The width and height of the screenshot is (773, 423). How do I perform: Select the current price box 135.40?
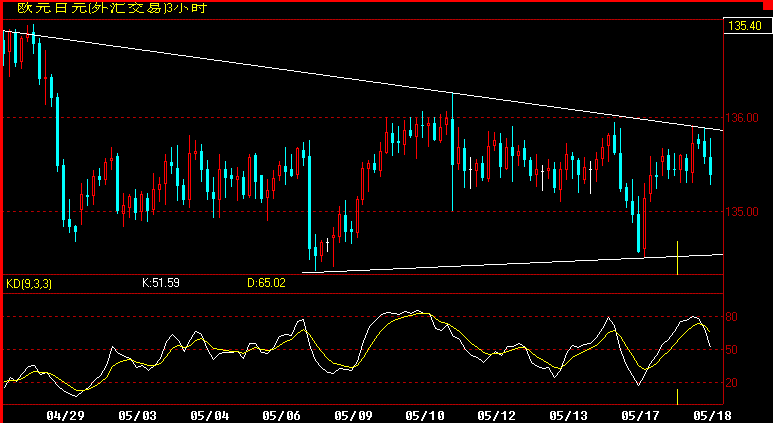point(746,26)
